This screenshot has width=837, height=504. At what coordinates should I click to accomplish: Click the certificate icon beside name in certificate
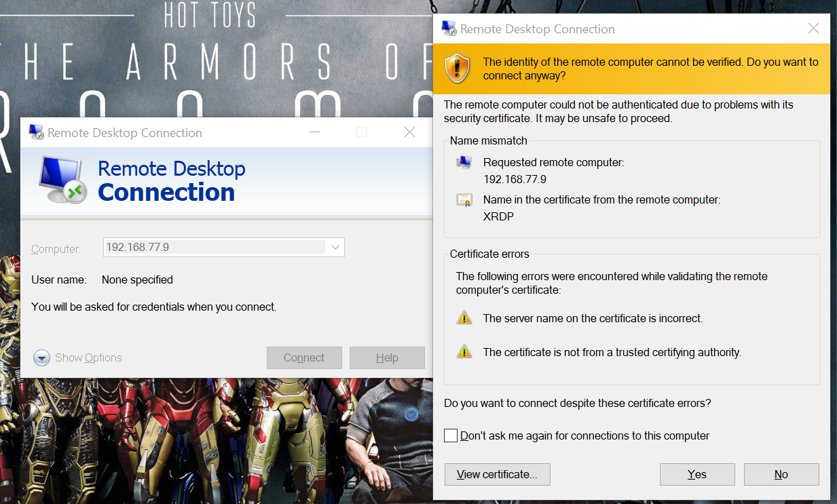point(464,200)
